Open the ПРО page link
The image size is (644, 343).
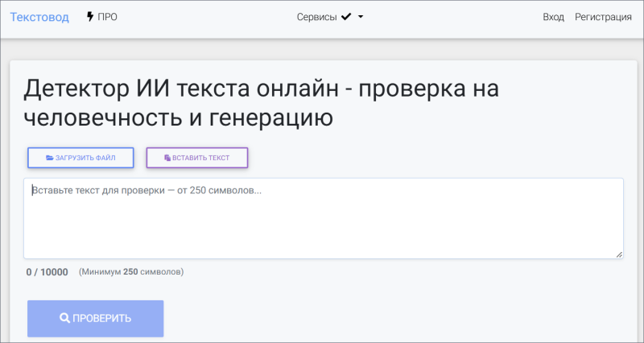pyautogui.click(x=102, y=17)
